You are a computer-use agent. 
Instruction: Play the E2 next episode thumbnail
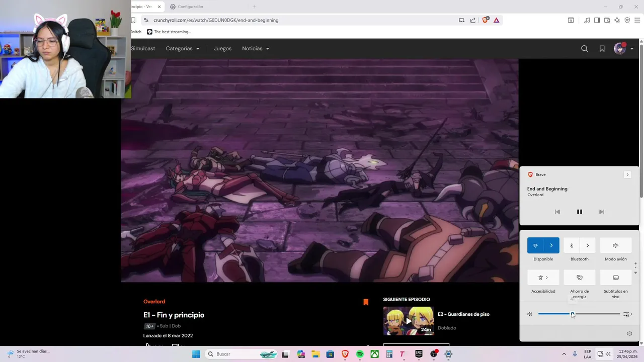click(409, 321)
